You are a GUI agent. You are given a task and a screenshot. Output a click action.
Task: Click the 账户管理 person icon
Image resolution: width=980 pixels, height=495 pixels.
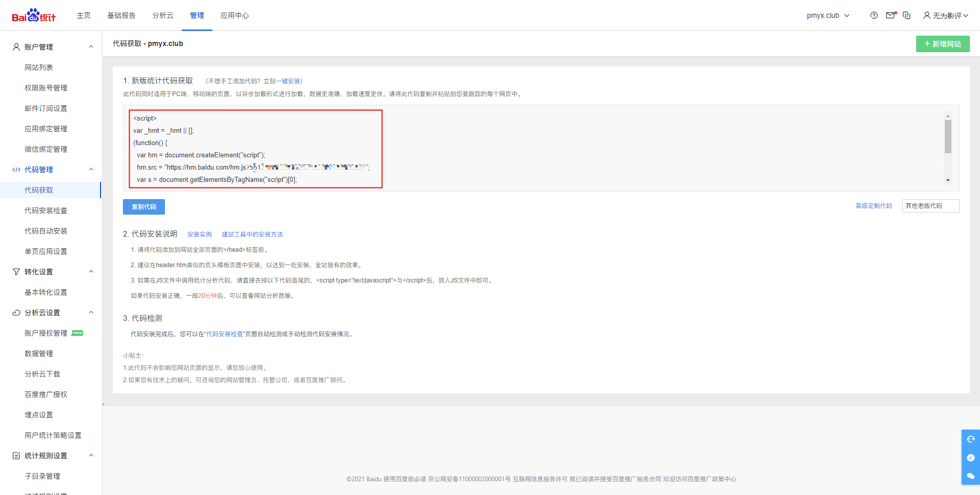coord(16,47)
